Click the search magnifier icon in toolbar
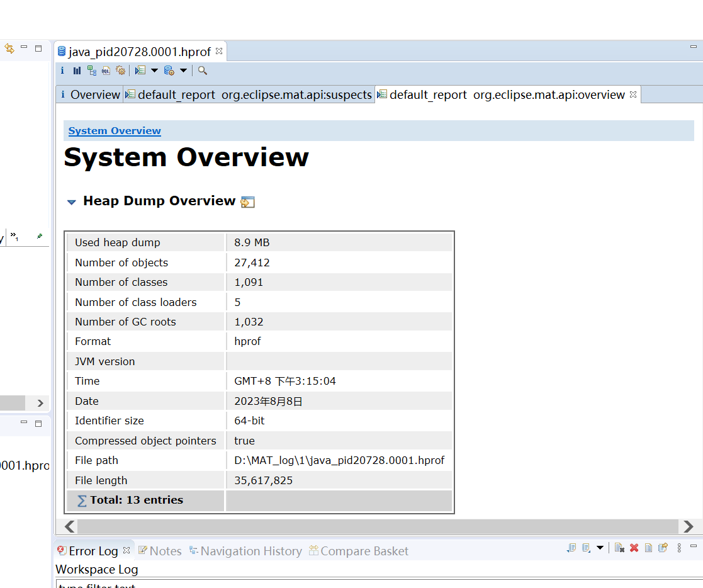Screen dimensions: 703x588 [203, 71]
